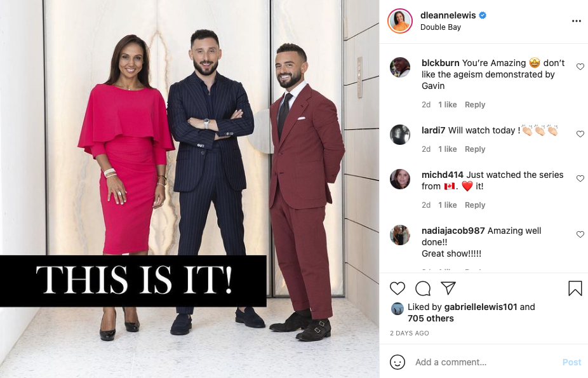This screenshot has width=588, height=378.
Task: Save the post with the bookmark icon
Action: pyautogui.click(x=575, y=288)
